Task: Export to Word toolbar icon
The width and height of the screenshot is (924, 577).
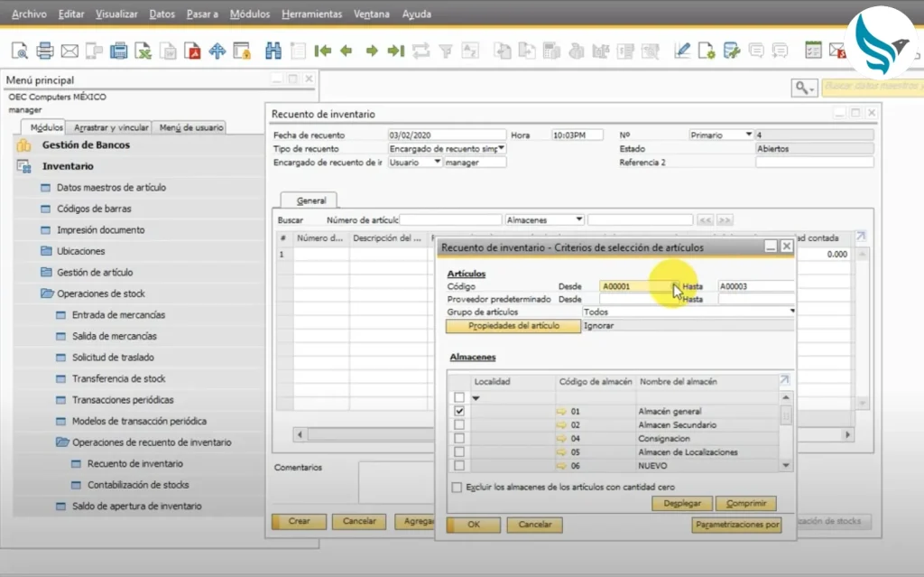Action: pos(168,51)
